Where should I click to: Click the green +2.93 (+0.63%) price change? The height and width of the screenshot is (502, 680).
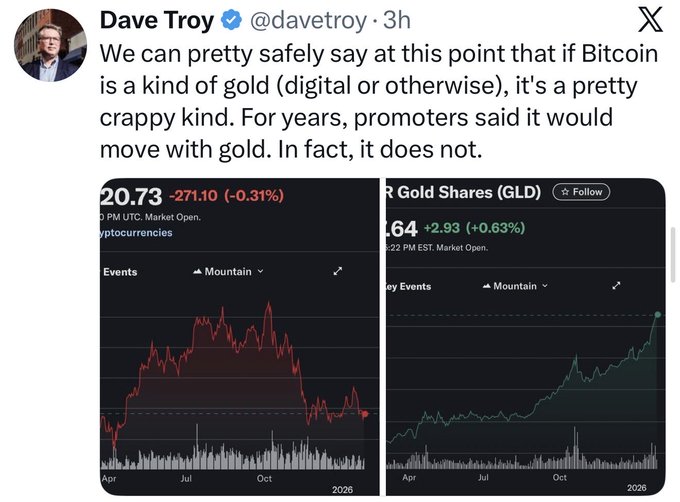(x=478, y=227)
